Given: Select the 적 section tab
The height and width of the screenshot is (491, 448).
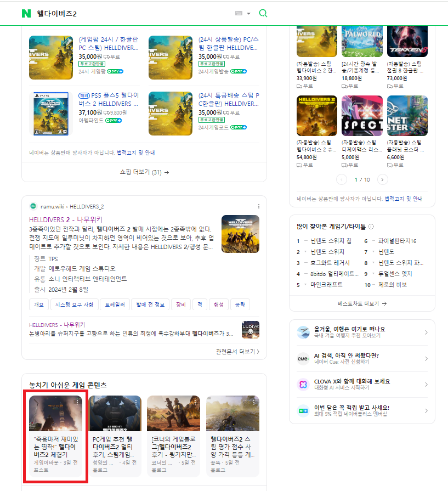Looking at the screenshot, I should (x=200, y=304).
